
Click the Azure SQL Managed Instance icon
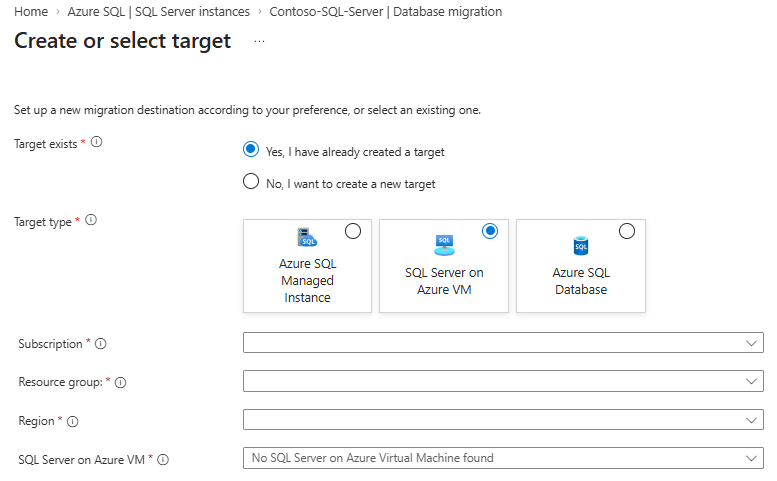pos(307,238)
